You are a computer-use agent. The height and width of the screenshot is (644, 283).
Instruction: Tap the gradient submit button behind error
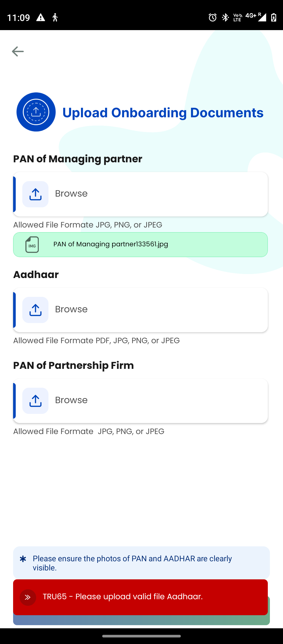[141, 620]
